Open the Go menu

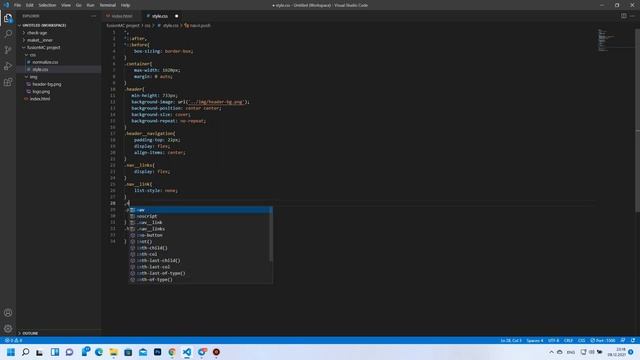(x=78, y=5)
